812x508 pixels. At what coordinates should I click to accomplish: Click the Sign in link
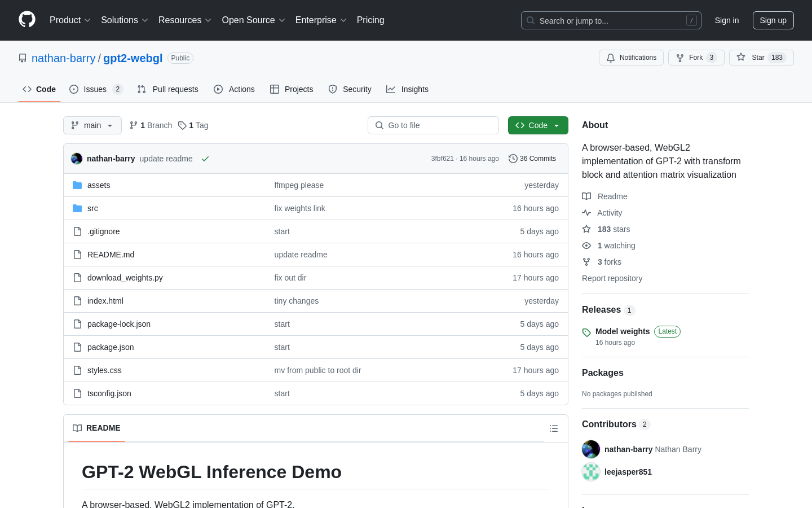coord(727,20)
